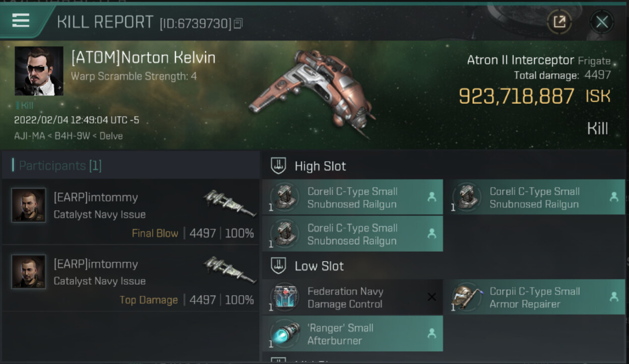This screenshot has width=629, height=364.
Task: Close the kill report window
Action: tap(602, 22)
